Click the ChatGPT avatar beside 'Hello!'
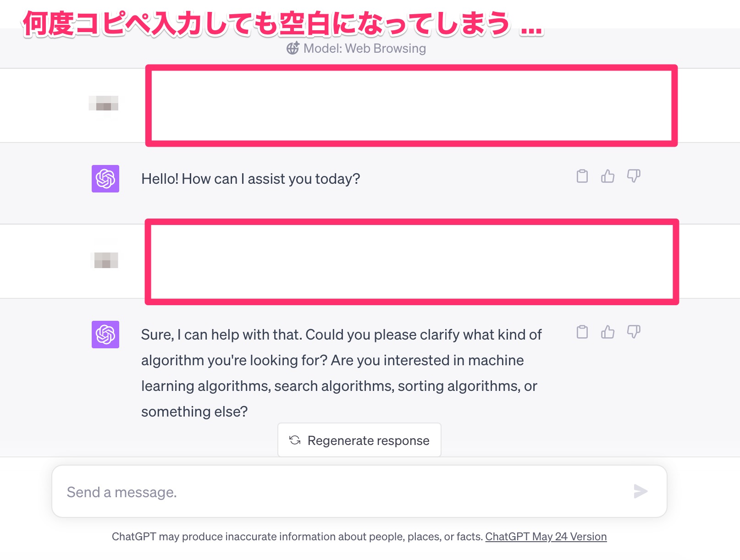 (x=105, y=179)
